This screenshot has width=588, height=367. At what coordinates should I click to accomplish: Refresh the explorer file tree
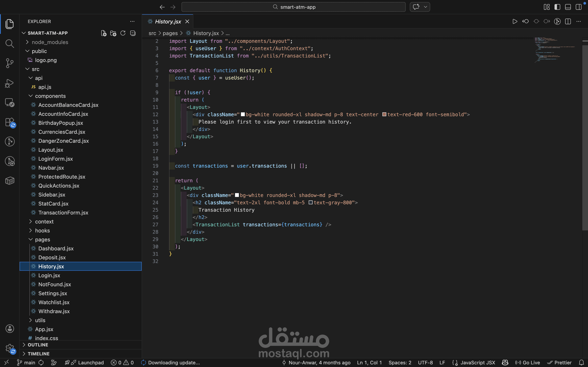123,33
